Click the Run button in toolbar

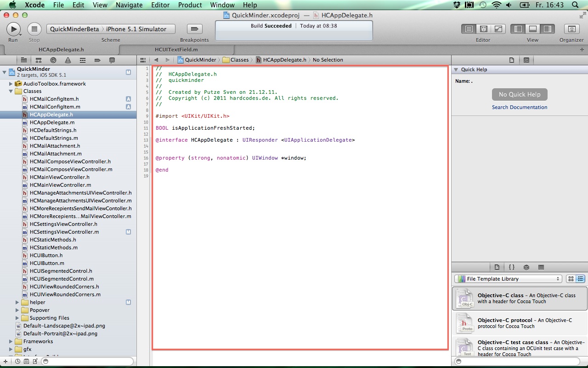(x=13, y=29)
